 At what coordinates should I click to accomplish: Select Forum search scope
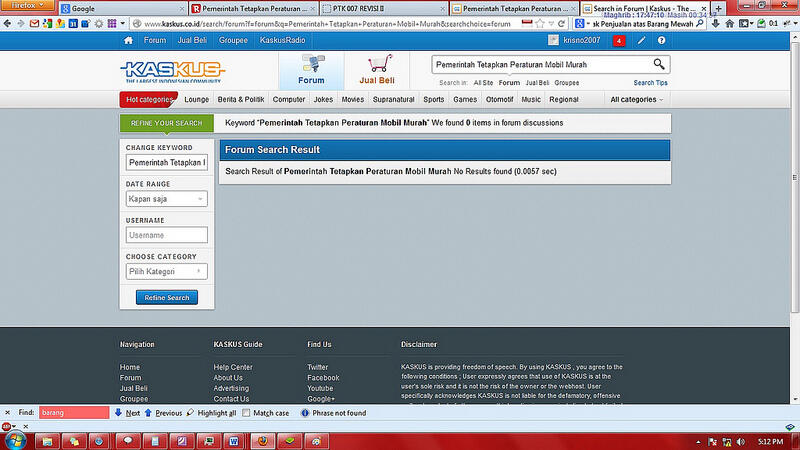pyautogui.click(x=509, y=83)
